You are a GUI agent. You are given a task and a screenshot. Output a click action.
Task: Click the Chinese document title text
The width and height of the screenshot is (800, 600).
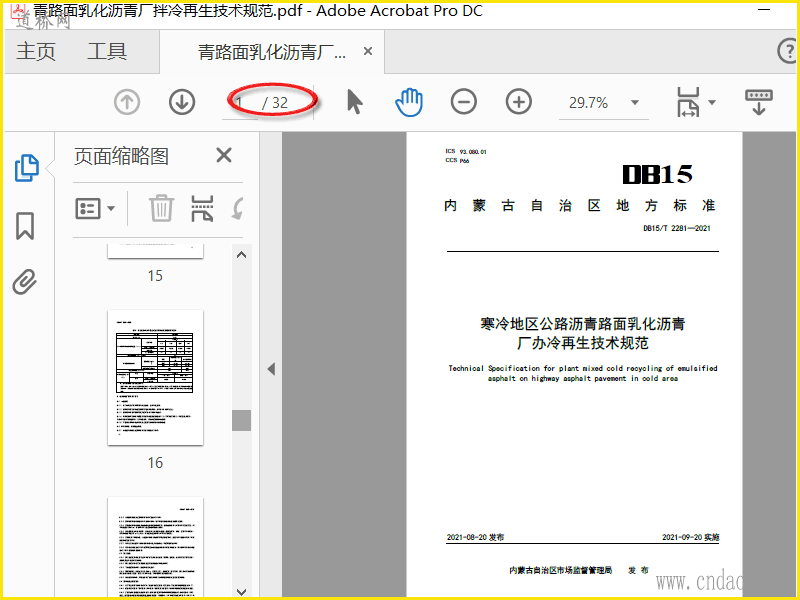coord(583,333)
